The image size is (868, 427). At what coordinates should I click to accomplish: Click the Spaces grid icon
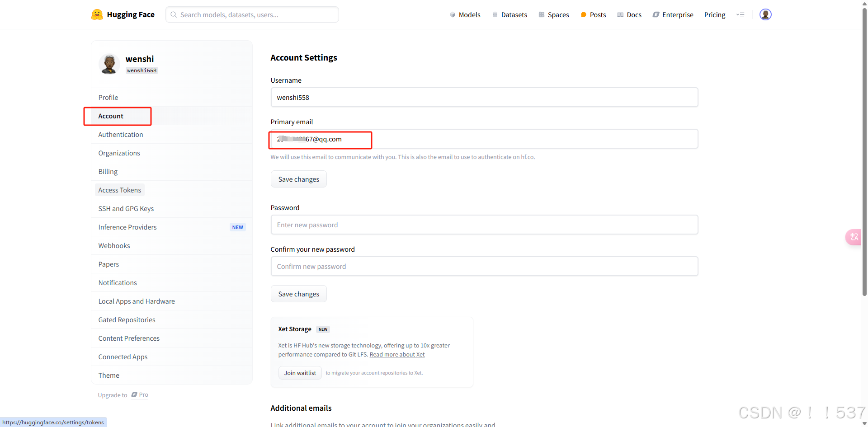[542, 15]
